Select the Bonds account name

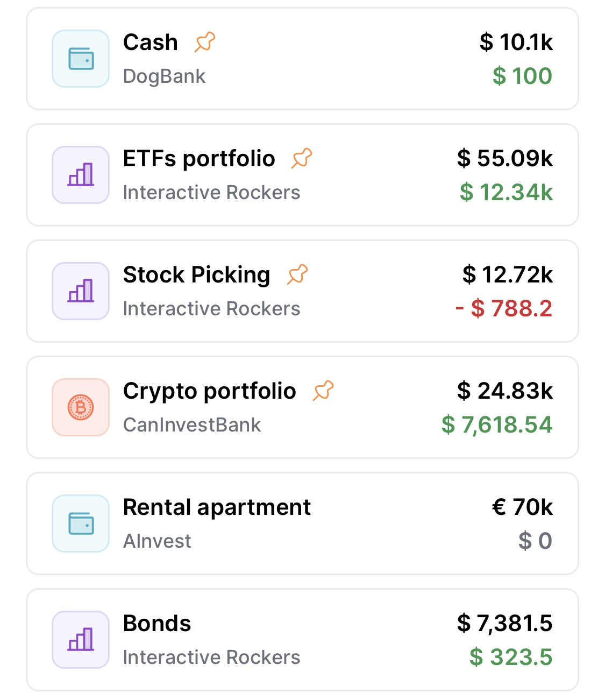pos(157,623)
